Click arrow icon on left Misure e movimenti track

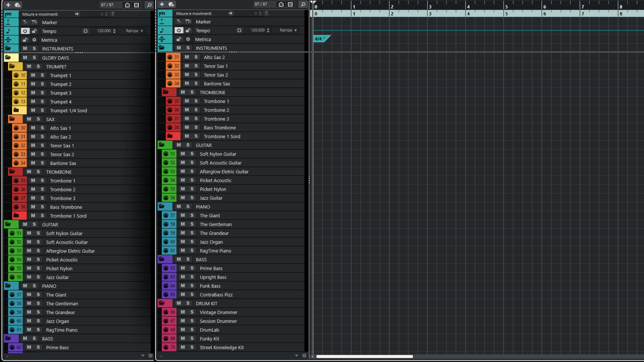pos(76,14)
